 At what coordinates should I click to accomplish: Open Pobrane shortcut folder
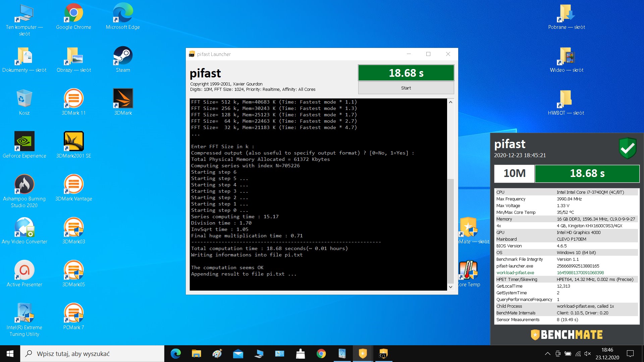[566, 17]
